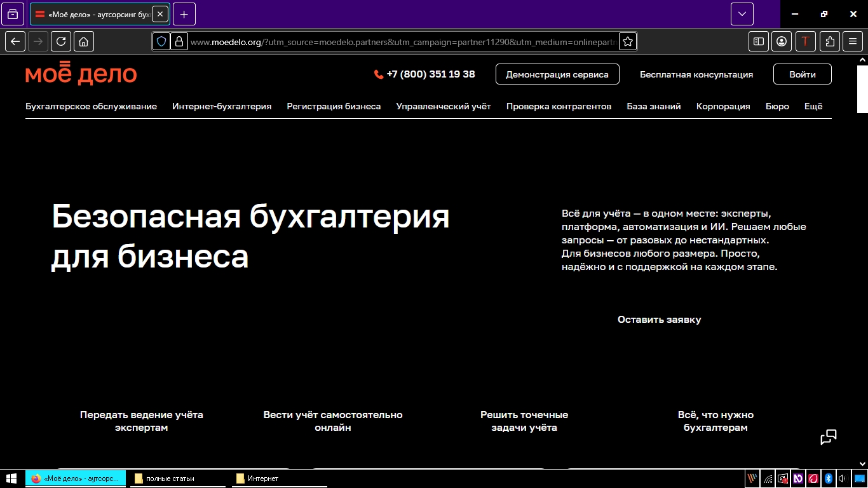The image size is (868, 488).
Task: Click the Войти button
Action: tap(803, 74)
